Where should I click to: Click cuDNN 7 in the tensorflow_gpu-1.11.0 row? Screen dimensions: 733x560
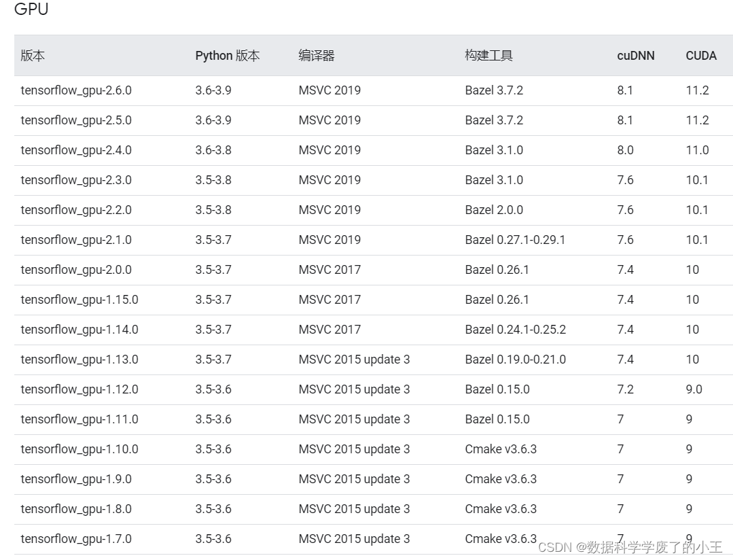[620, 419]
